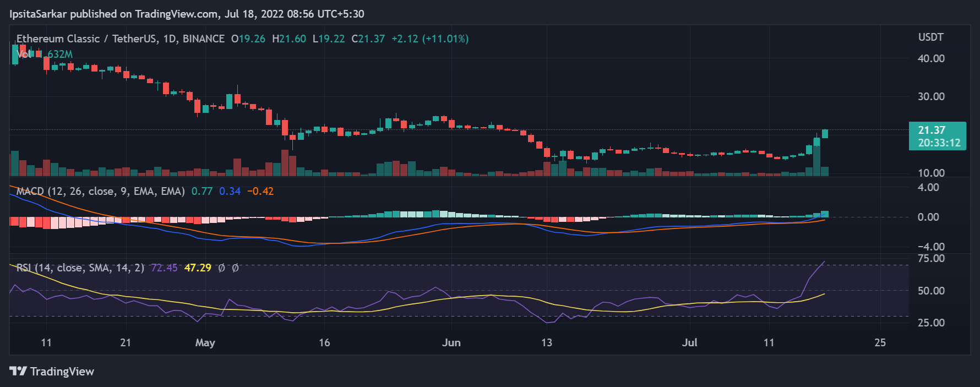Click the Jun label on the time axis

pyautogui.click(x=451, y=342)
